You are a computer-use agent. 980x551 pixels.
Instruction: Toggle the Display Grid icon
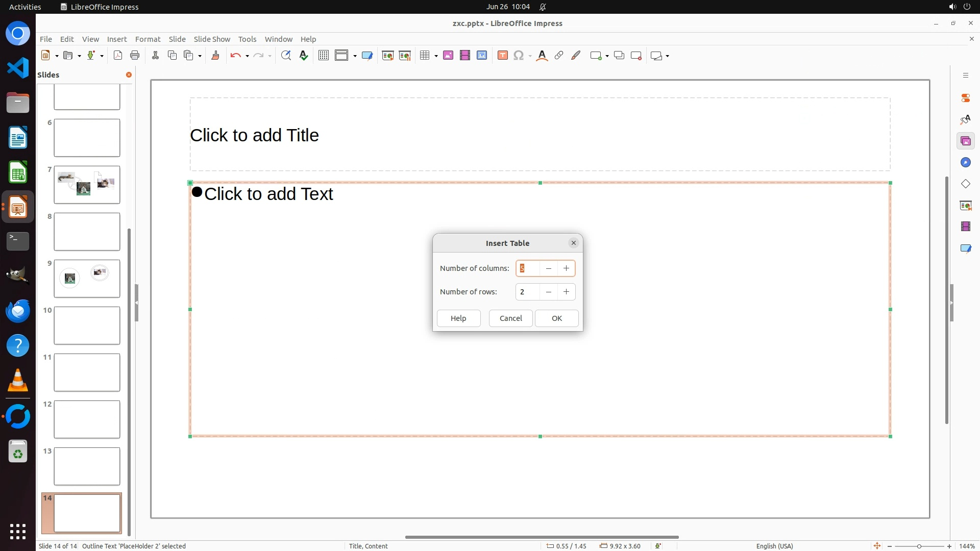tap(323, 56)
